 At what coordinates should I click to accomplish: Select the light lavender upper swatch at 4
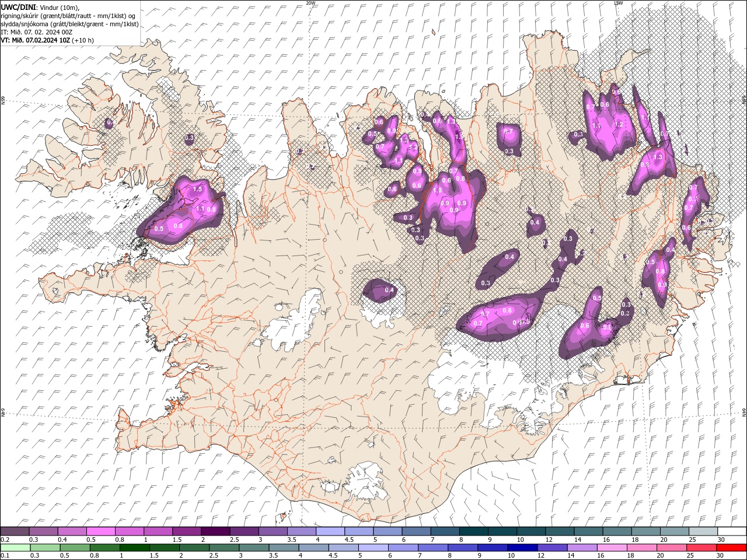[x=330, y=531]
